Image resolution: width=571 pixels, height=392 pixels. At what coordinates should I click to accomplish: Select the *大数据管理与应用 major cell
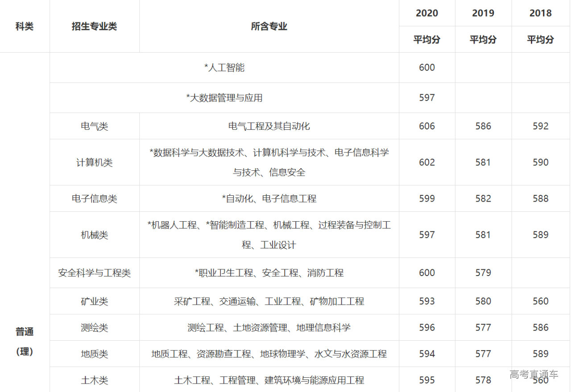[224, 98]
